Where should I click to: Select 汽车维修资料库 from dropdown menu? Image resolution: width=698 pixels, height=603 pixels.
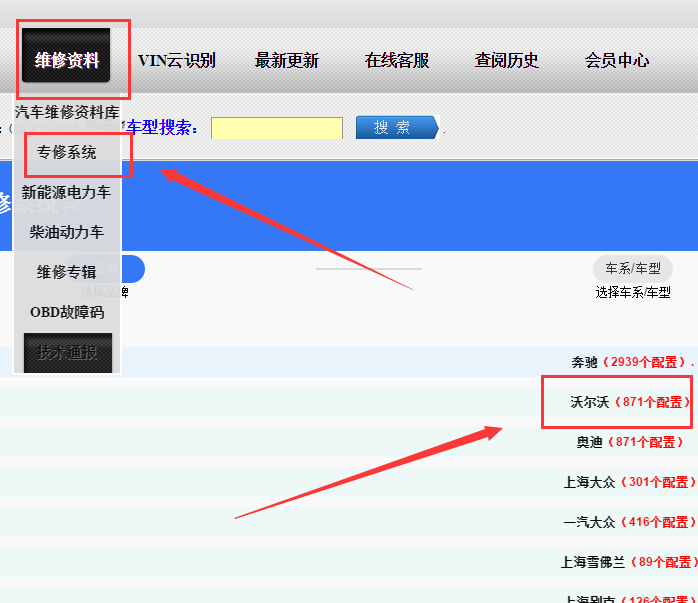click(x=67, y=112)
